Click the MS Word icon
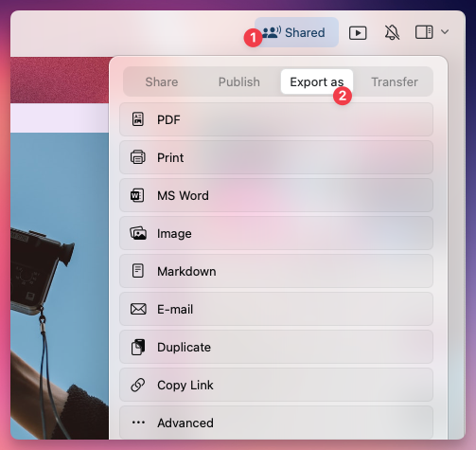The height and width of the screenshot is (450, 476). tap(137, 195)
